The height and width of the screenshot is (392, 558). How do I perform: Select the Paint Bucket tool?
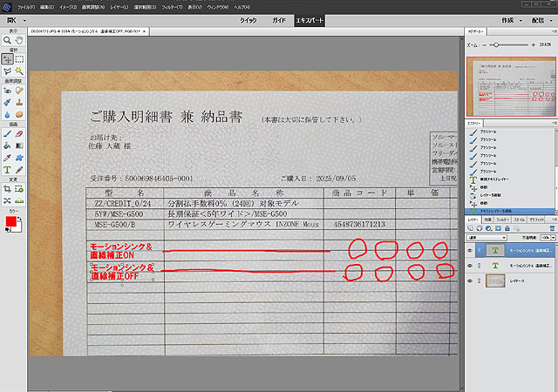point(7,145)
